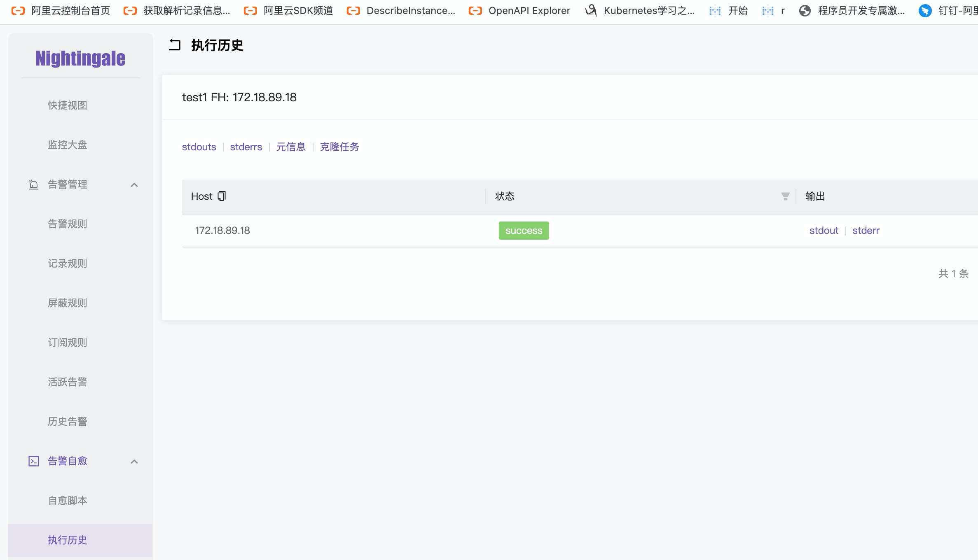Collapse the 告警自愈 section
Image resolution: width=978 pixels, height=560 pixels.
coord(134,461)
